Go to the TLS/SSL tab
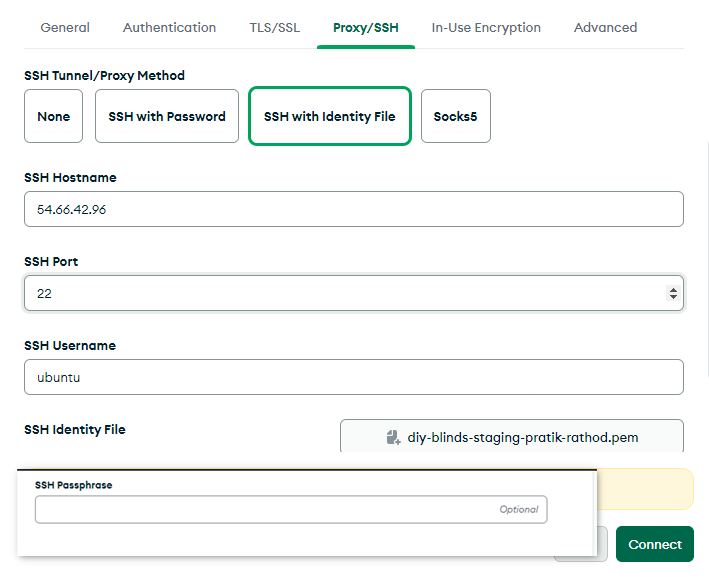 pyautogui.click(x=274, y=27)
